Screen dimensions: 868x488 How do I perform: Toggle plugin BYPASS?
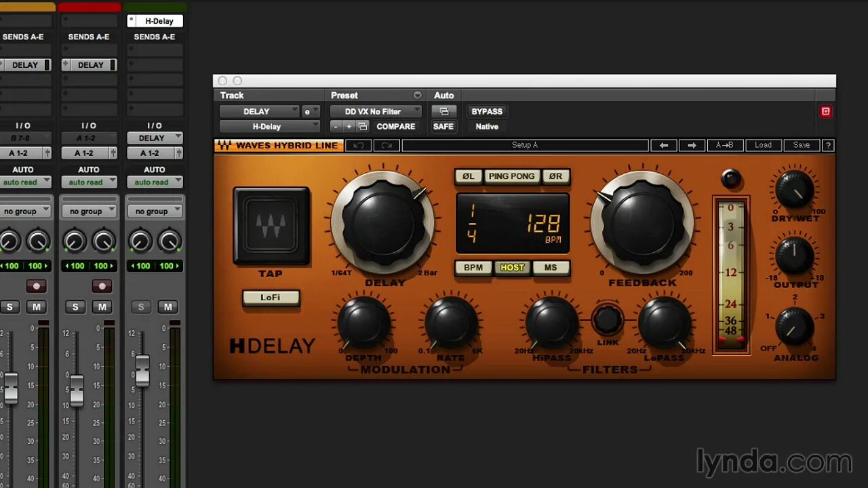point(487,112)
